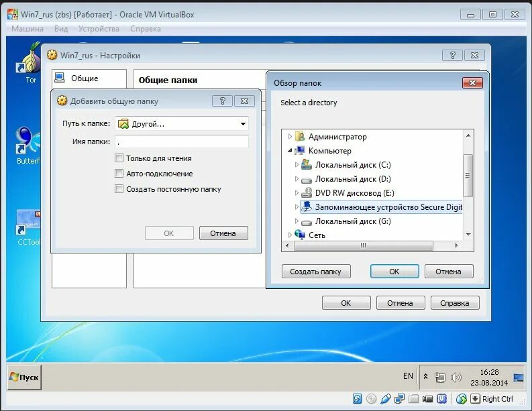Click the guest network tray icon
Image resolution: width=532 pixels, height=411 pixels.
[439, 377]
